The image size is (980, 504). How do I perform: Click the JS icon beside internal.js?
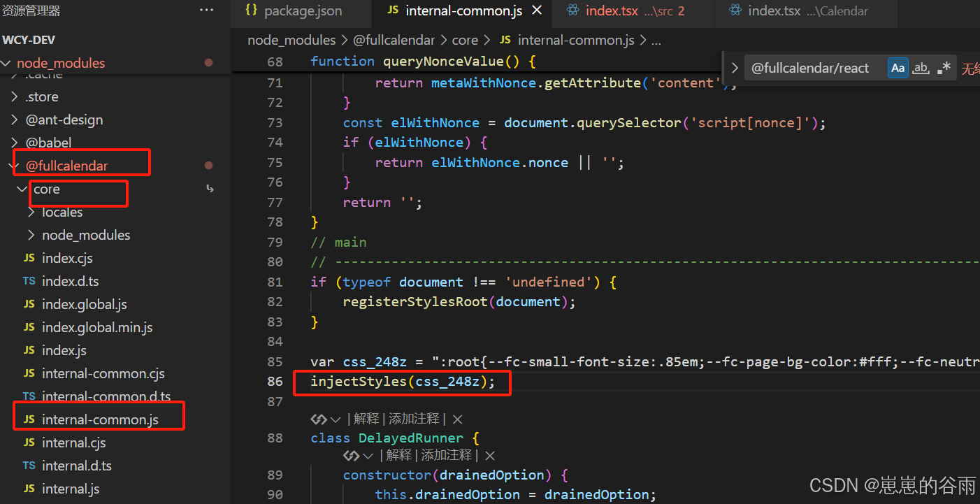(x=29, y=489)
